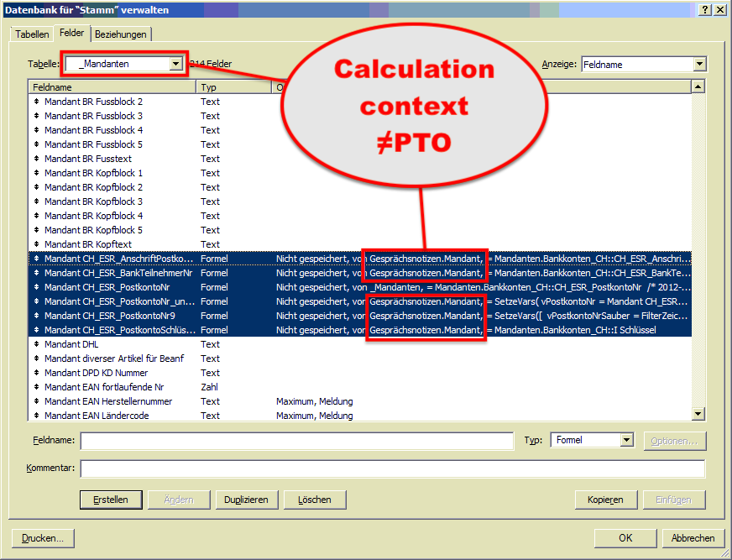732x560 pixels.
Task: Click the Help question mark icon in titlebar
Action: (703, 9)
